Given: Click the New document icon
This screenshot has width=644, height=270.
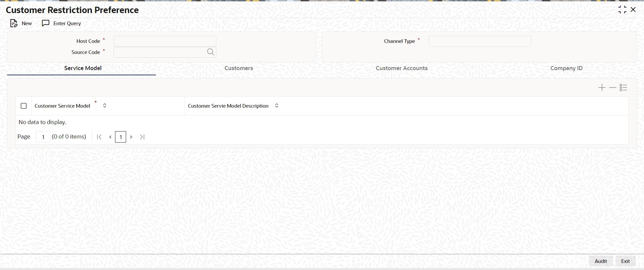Looking at the screenshot, I should coord(14,23).
